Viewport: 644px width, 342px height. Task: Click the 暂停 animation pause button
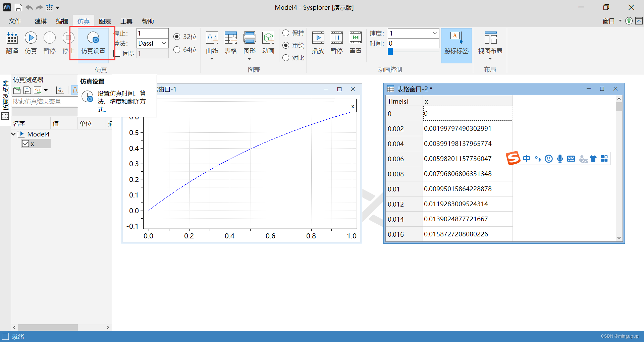pyautogui.click(x=337, y=43)
